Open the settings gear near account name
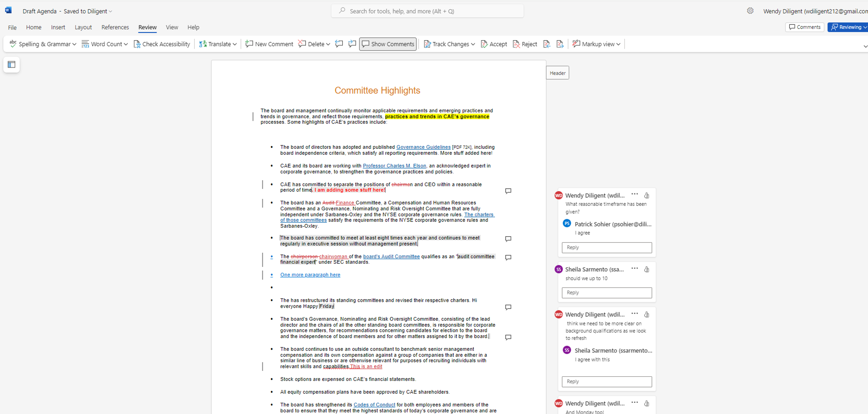 [x=750, y=11]
